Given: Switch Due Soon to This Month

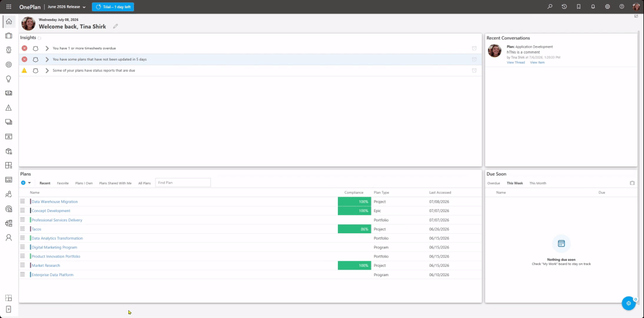Looking at the screenshot, I should pyautogui.click(x=537, y=183).
